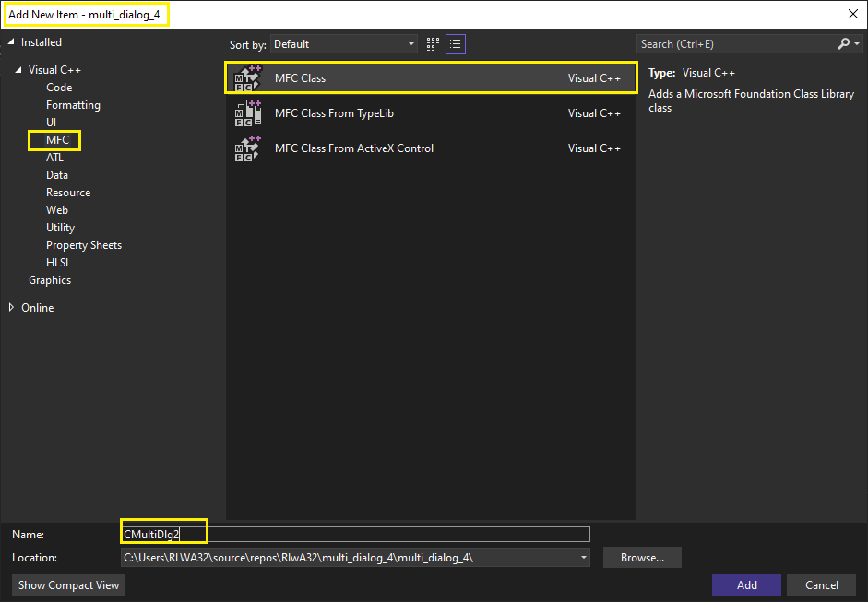
Task: Close the Add New Item dialog
Action: [853, 15]
